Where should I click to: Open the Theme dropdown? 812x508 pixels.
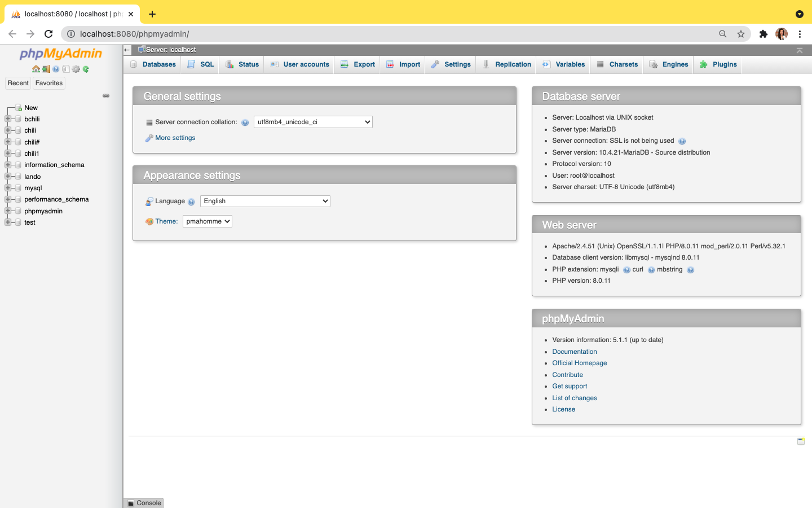point(208,221)
